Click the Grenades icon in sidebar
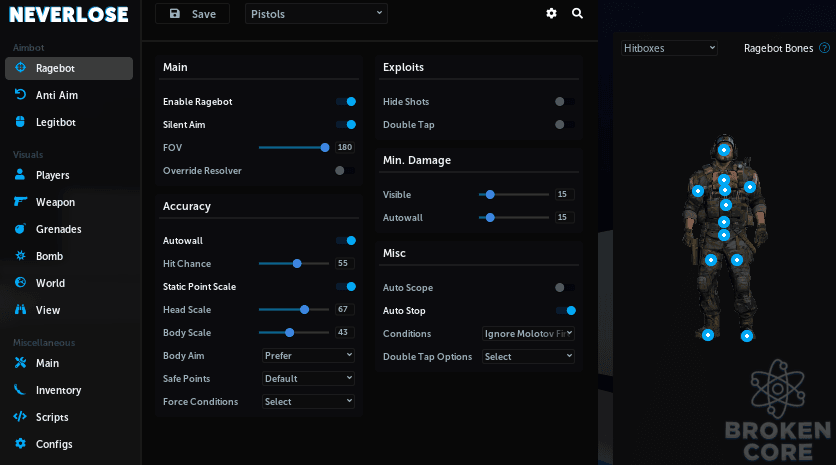 tap(20, 228)
